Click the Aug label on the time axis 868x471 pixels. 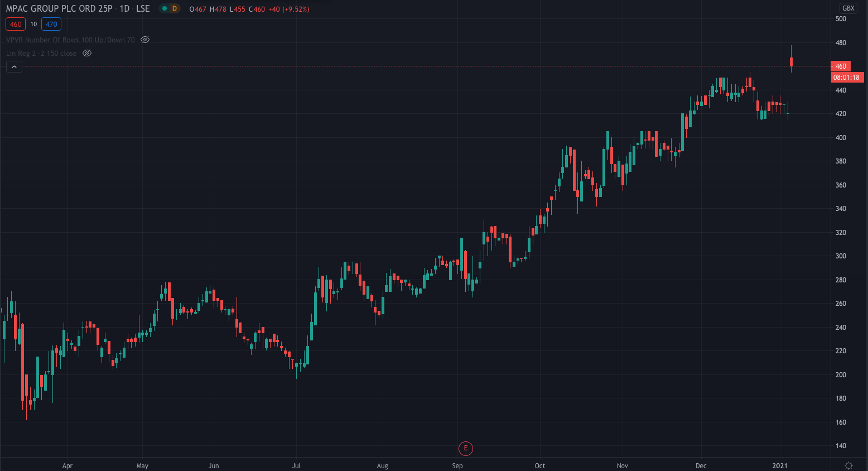pos(382,465)
